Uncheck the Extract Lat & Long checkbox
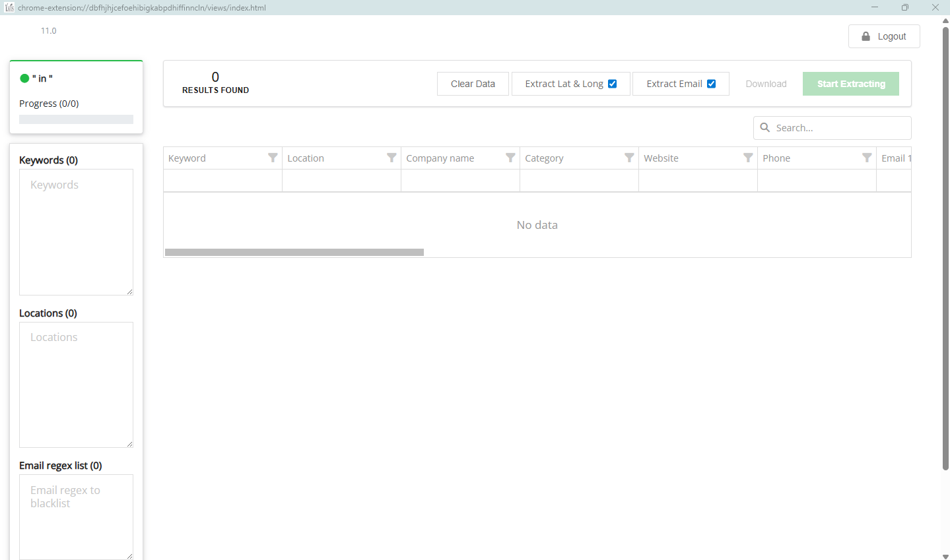950x560 pixels. 612,84
